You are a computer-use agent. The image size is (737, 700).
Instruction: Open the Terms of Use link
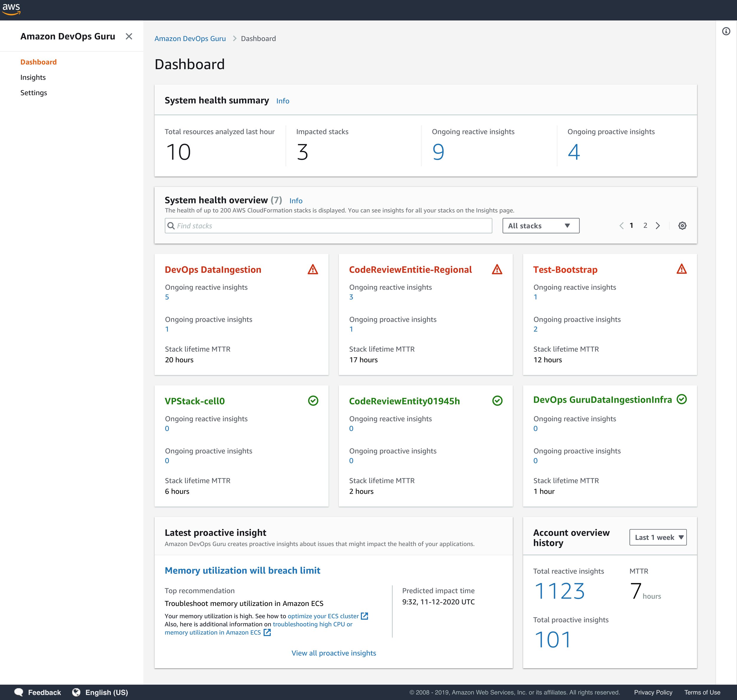click(x=702, y=692)
